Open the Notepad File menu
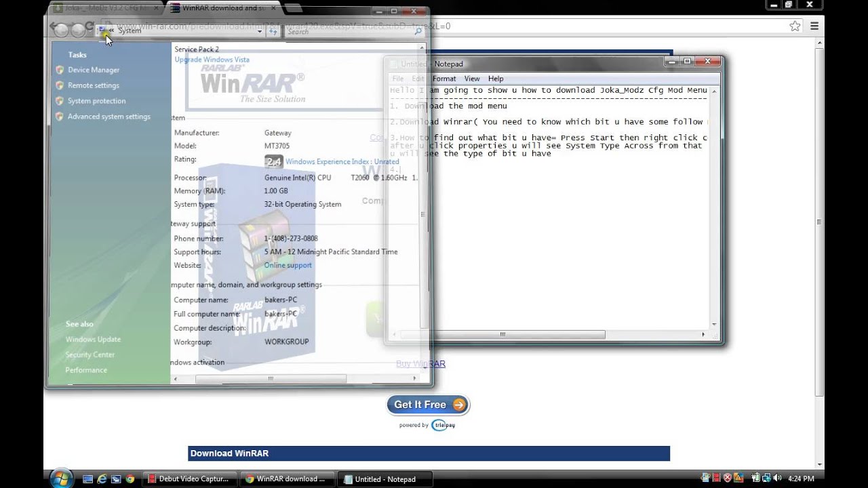This screenshot has width=868, height=488. (397, 79)
